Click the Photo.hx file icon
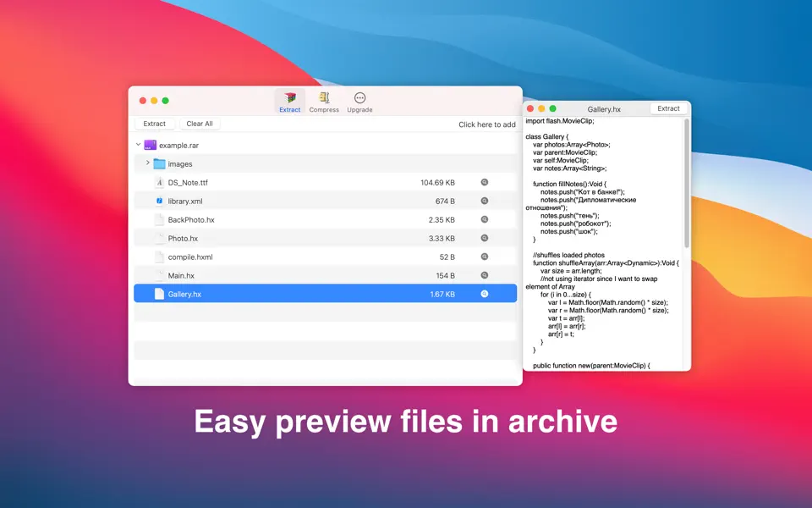This screenshot has height=508, width=812. [160, 239]
